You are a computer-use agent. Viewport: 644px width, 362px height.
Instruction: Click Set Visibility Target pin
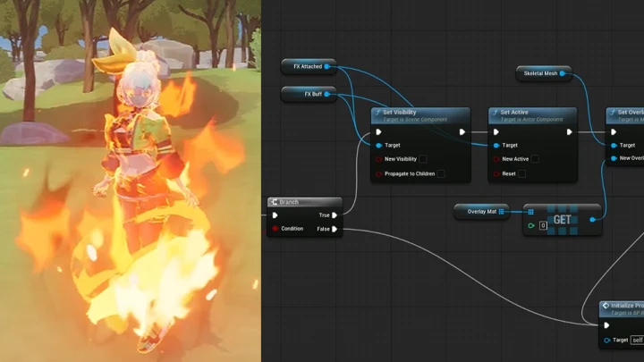(x=378, y=146)
